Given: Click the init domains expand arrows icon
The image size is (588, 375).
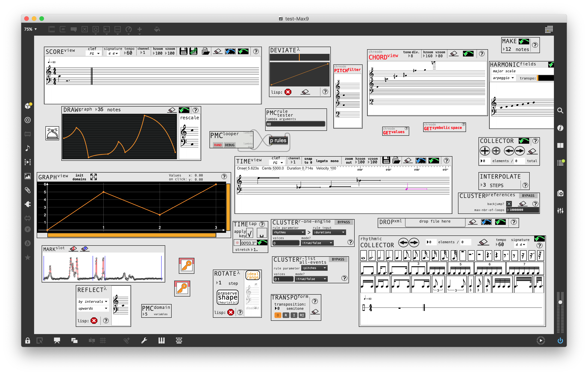Looking at the screenshot, I should click(x=94, y=177).
